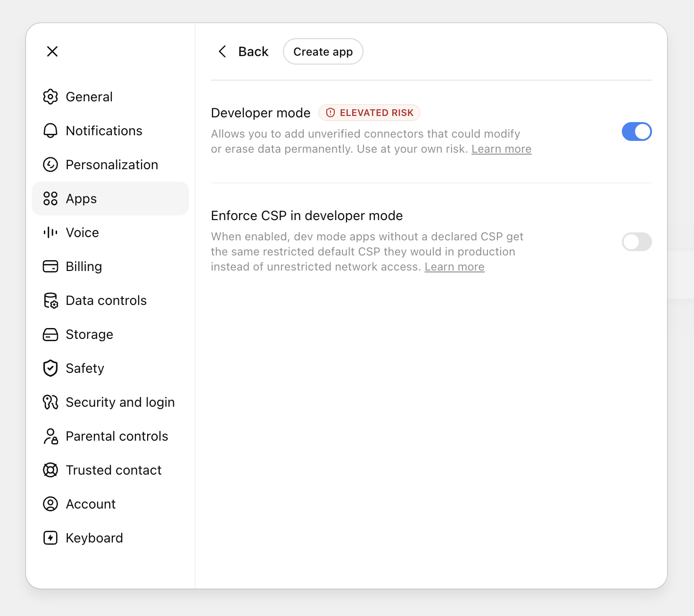Click the Account person icon
The height and width of the screenshot is (616, 694).
click(x=50, y=504)
